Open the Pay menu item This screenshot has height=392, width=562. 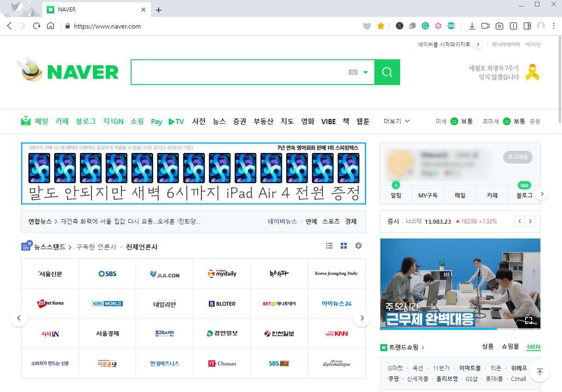(x=156, y=122)
